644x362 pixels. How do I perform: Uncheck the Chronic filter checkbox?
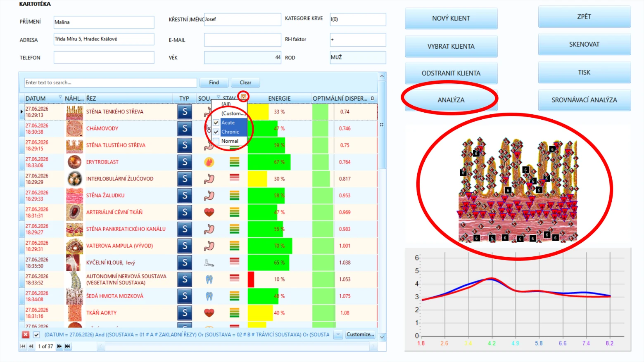tap(216, 132)
